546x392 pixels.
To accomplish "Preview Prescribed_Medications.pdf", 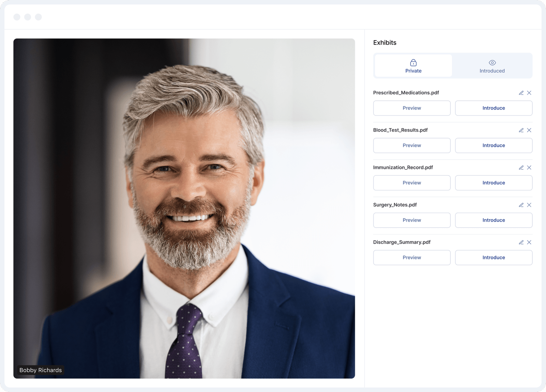I will tap(412, 108).
